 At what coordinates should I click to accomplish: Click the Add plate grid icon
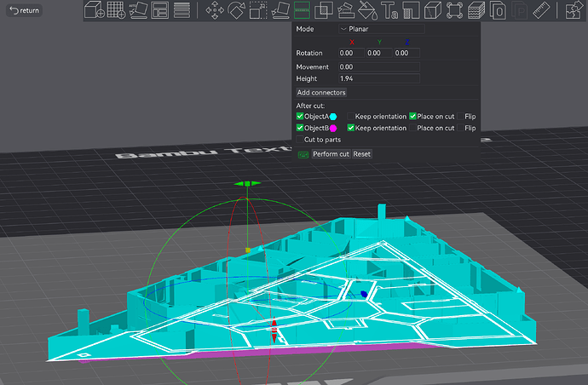pyautogui.click(x=116, y=9)
